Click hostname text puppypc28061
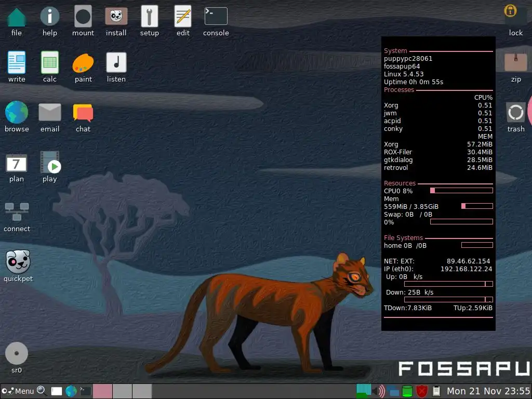532x399 pixels. 408,58
